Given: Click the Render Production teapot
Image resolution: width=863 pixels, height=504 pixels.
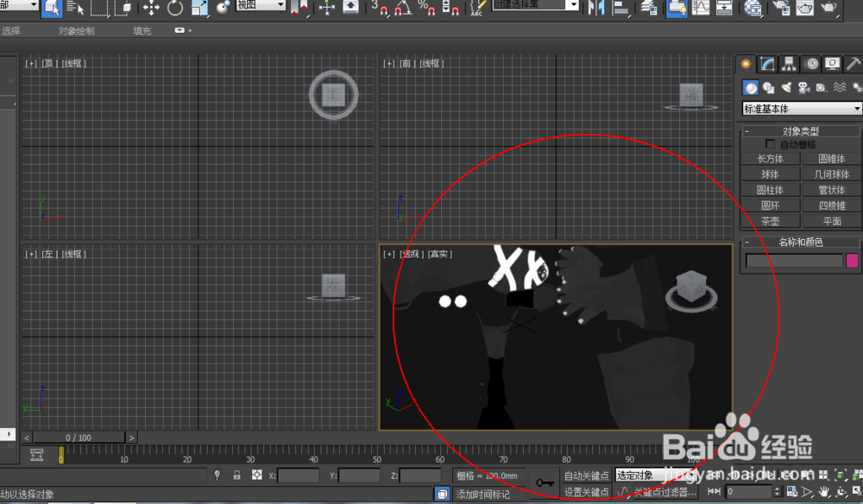Looking at the screenshot, I should point(828,8).
